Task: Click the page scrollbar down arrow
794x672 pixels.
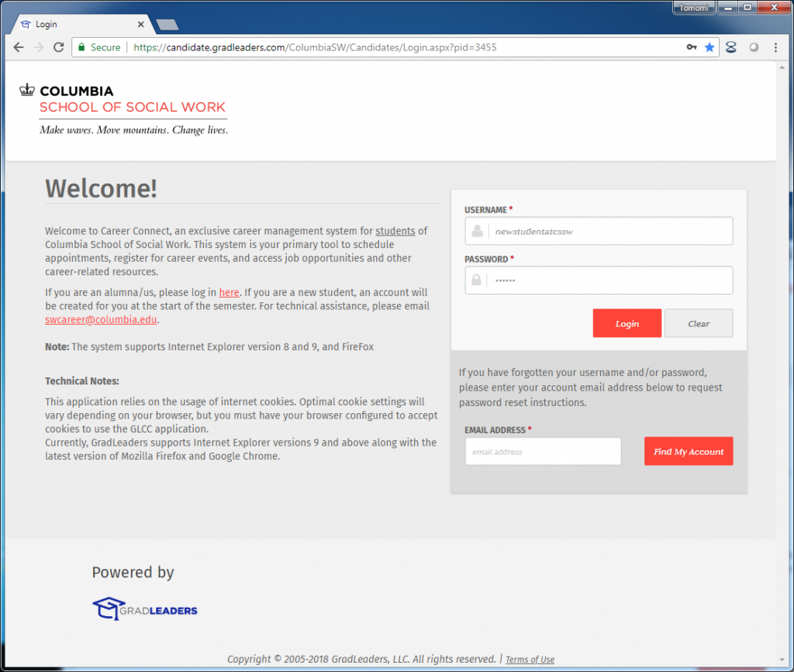Action: coord(782,660)
